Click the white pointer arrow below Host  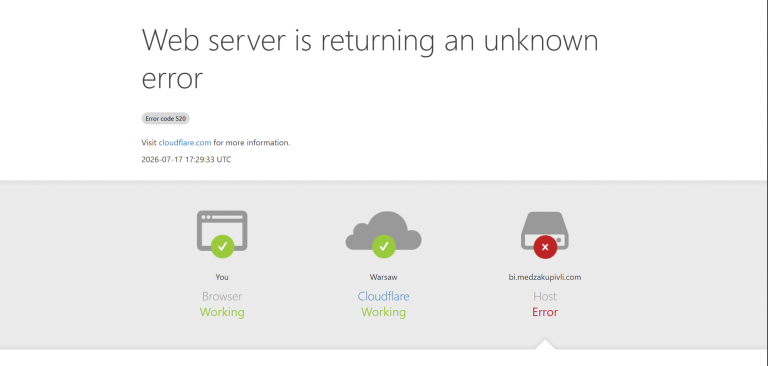pyautogui.click(x=545, y=344)
